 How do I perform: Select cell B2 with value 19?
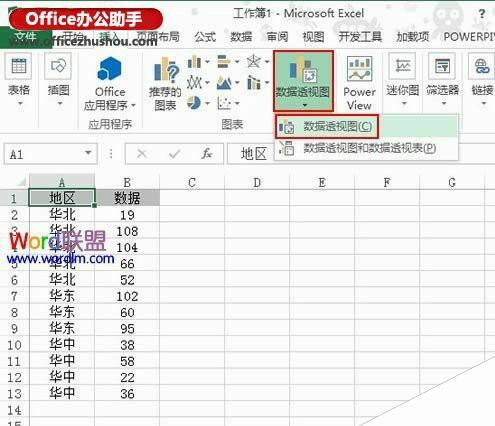(127, 215)
